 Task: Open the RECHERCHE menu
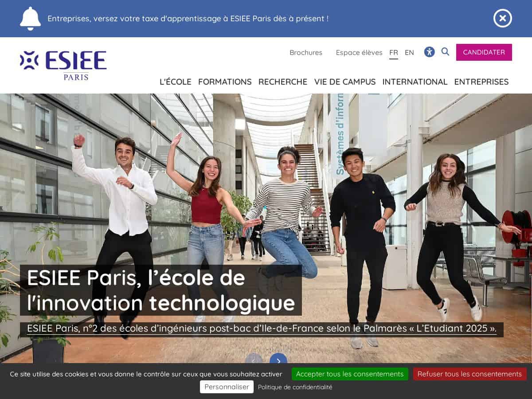[x=283, y=82]
